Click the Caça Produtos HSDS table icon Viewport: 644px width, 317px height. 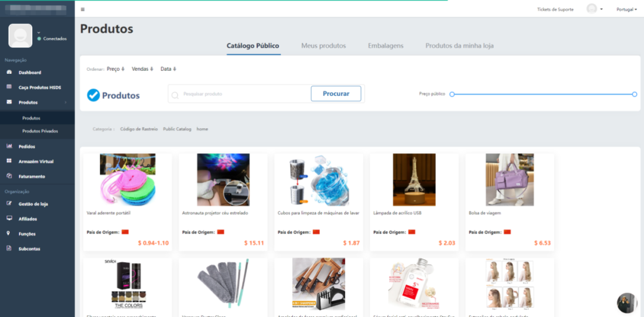[9, 87]
